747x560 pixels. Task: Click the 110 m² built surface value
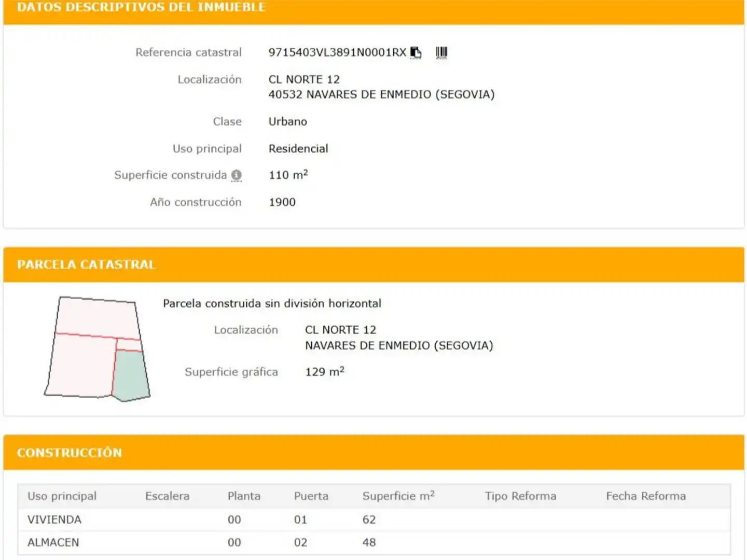(288, 175)
